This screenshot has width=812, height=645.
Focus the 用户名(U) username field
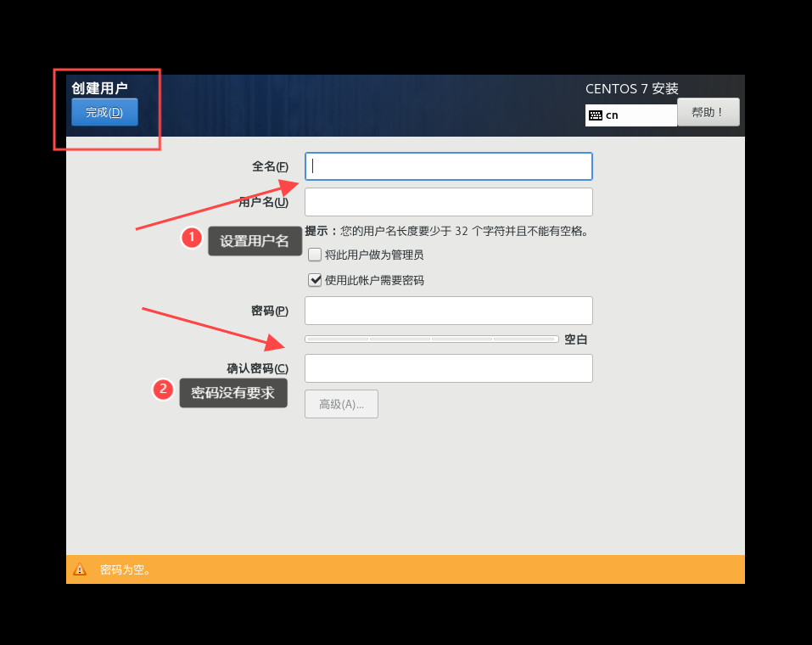tap(449, 201)
